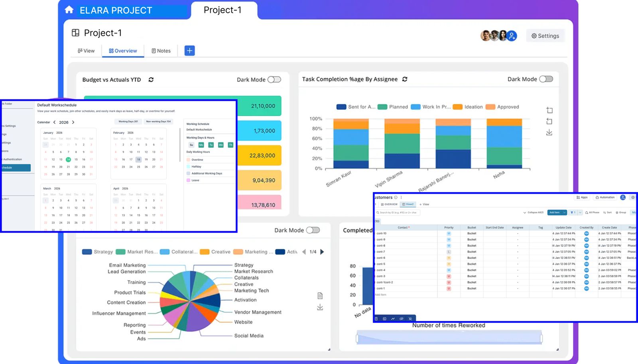Expand the Add Item dropdown arrow
The height and width of the screenshot is (364, 638).
click(x=565, y=212)
